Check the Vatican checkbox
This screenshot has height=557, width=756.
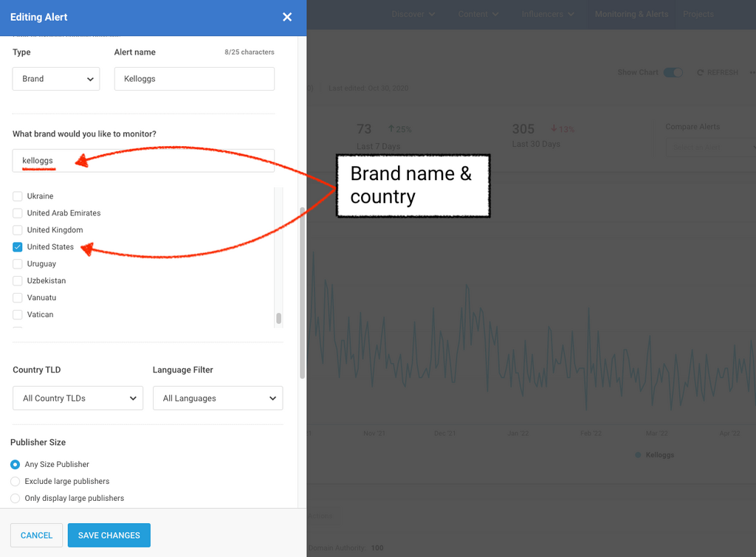point(18,315)
